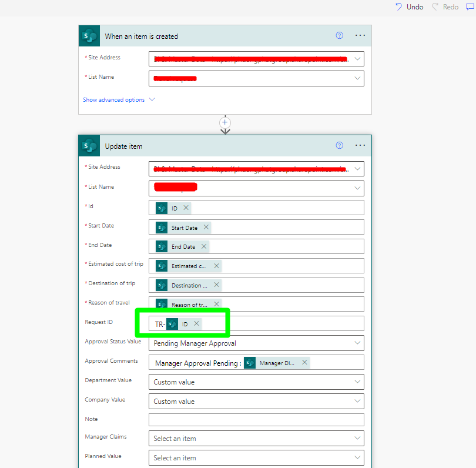
Task: Open Department Value dropdown
Action: click(256, 382)
